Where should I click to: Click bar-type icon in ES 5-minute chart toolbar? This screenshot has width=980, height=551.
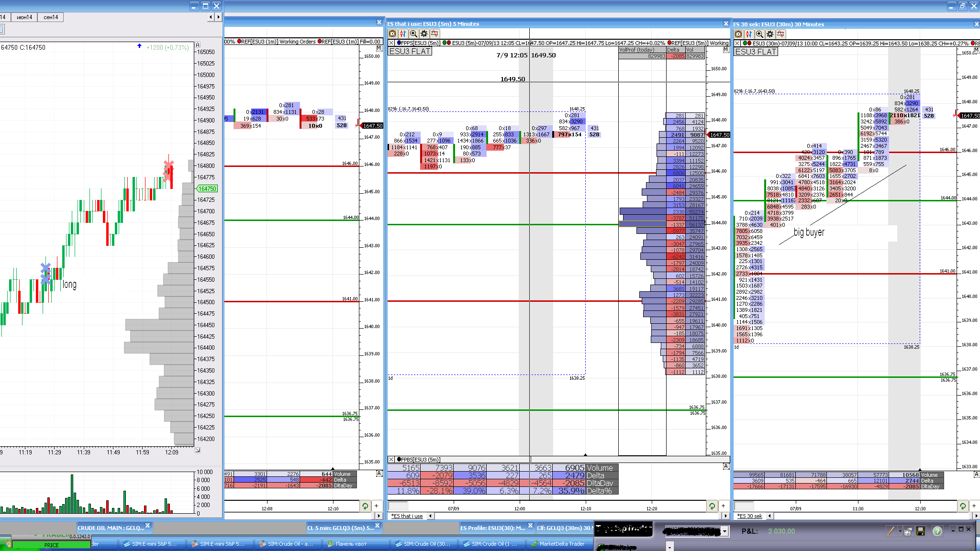tap(403, 33)
